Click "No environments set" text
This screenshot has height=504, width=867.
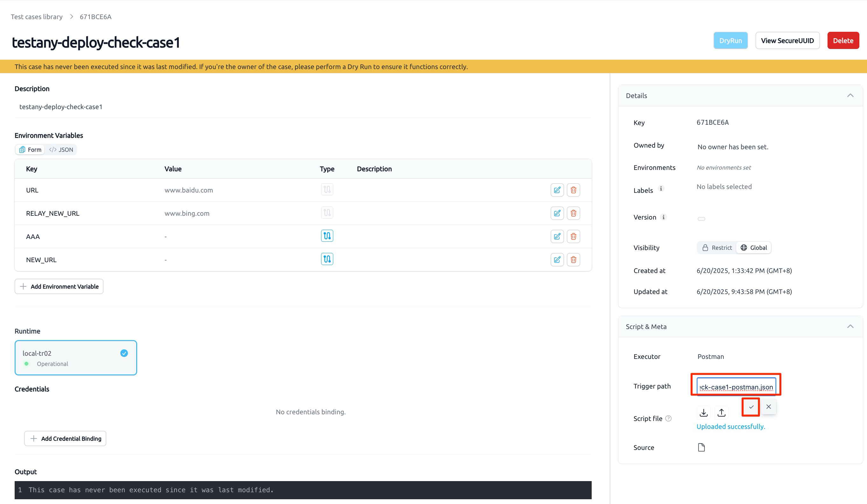pyautogui.click(x=723, y=168)
